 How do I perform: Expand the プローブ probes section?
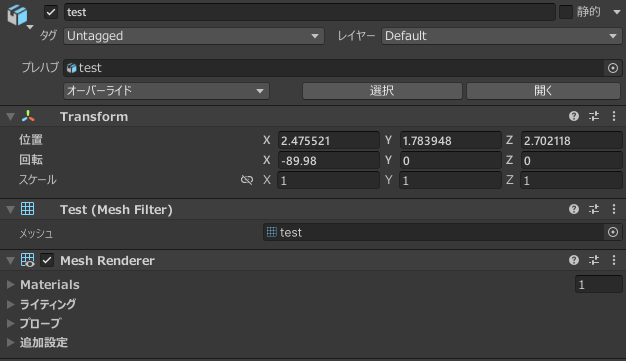coord(10,323)
